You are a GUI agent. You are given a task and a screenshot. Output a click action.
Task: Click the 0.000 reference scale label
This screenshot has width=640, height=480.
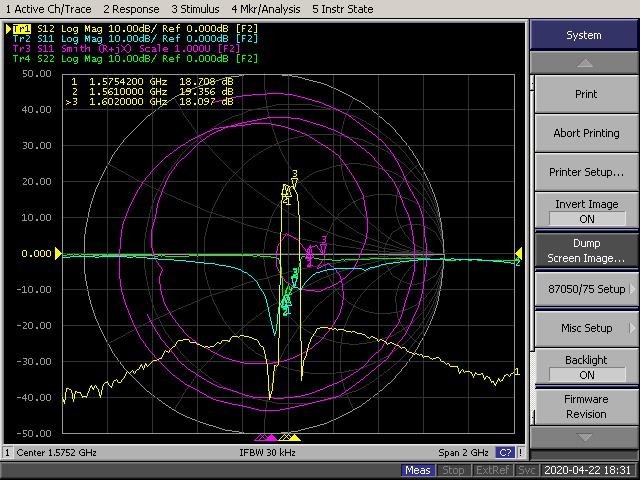click(x=36, y=253)
